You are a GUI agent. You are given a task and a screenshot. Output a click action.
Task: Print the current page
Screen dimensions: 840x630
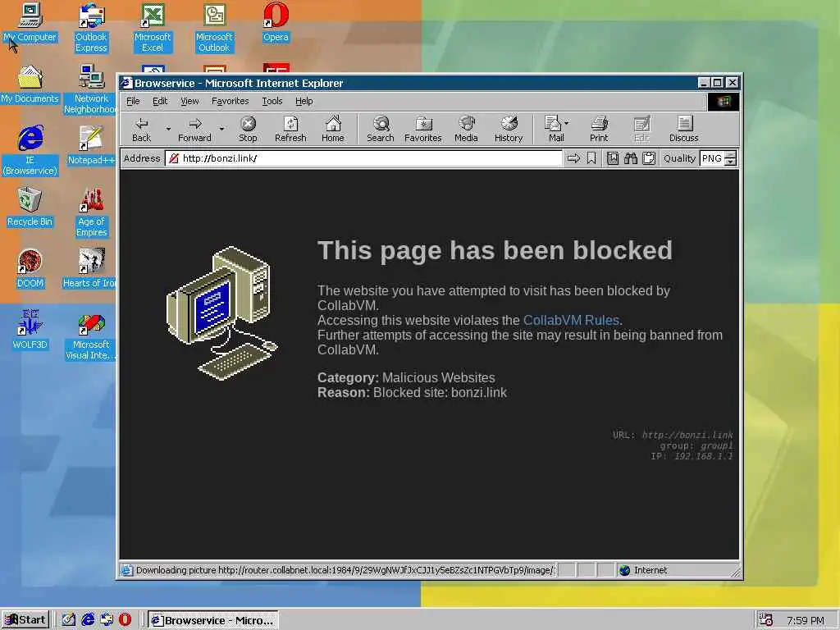[x=599, y=129]
